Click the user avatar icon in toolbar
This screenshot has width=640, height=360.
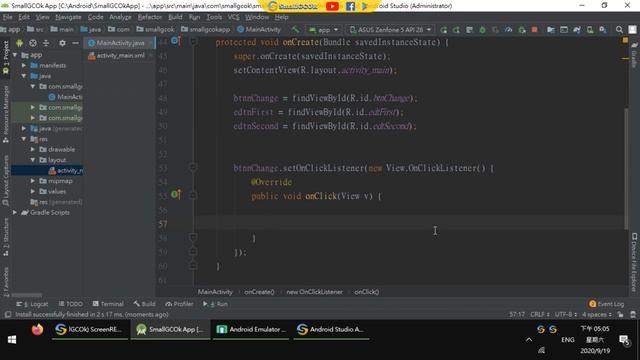[x=632, y=29]
